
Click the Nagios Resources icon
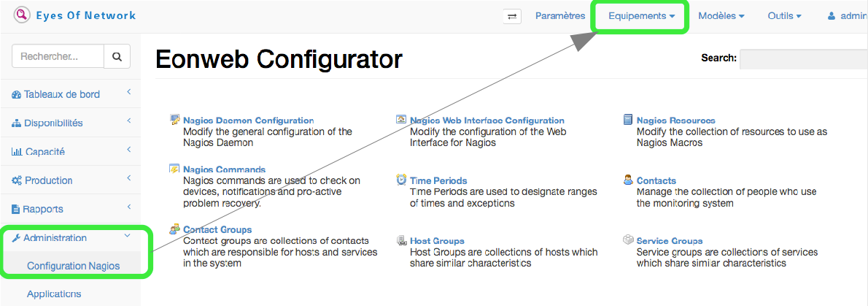pos(628,120)
